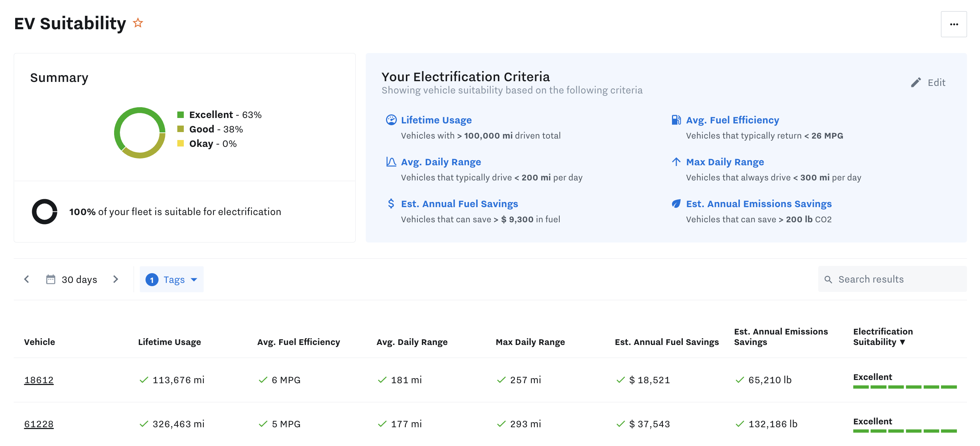980x446 pixels.
Task: Go to previous 30 days period
Action: (x=27, y=279)
